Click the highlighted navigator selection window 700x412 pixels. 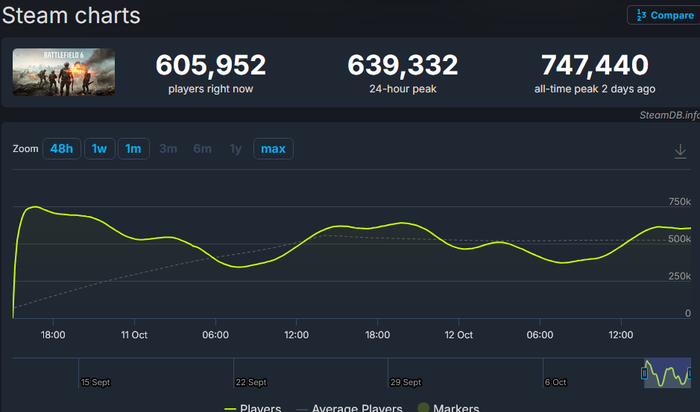click(x=667, y=373)
